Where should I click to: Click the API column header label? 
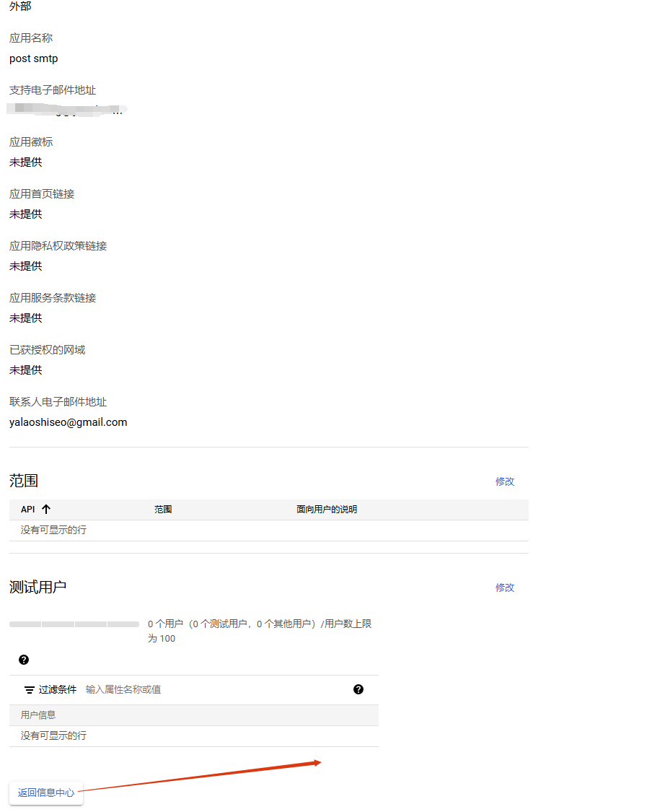pos(28,510)
